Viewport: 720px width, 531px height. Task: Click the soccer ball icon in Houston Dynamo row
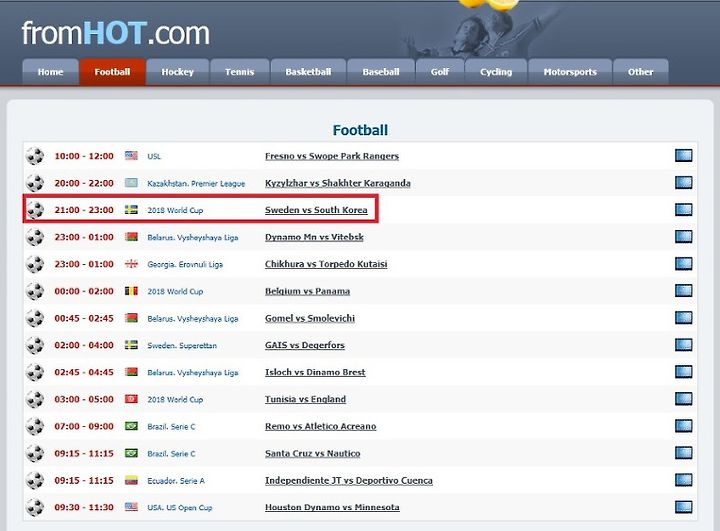pos(35,508)
